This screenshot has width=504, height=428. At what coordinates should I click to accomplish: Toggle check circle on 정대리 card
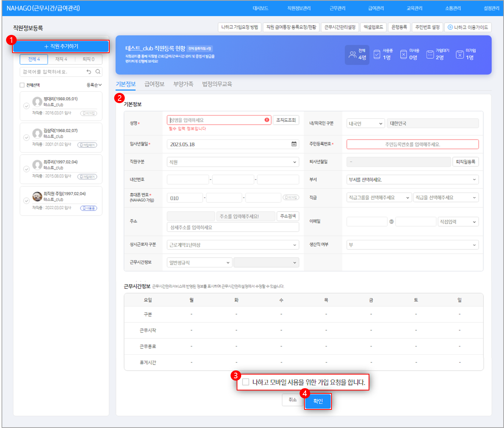tap(27, 106)
